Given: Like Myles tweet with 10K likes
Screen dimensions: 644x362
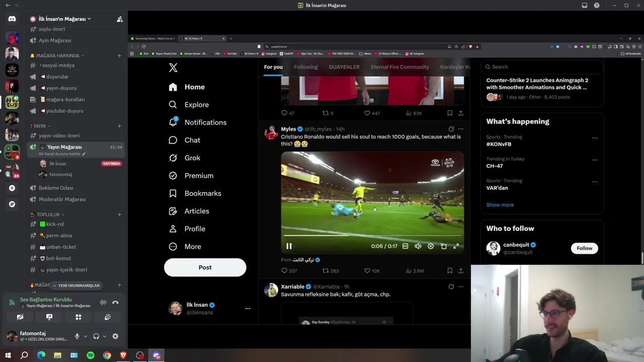Looking at the screenshot, I should click(x=372, y=270).
